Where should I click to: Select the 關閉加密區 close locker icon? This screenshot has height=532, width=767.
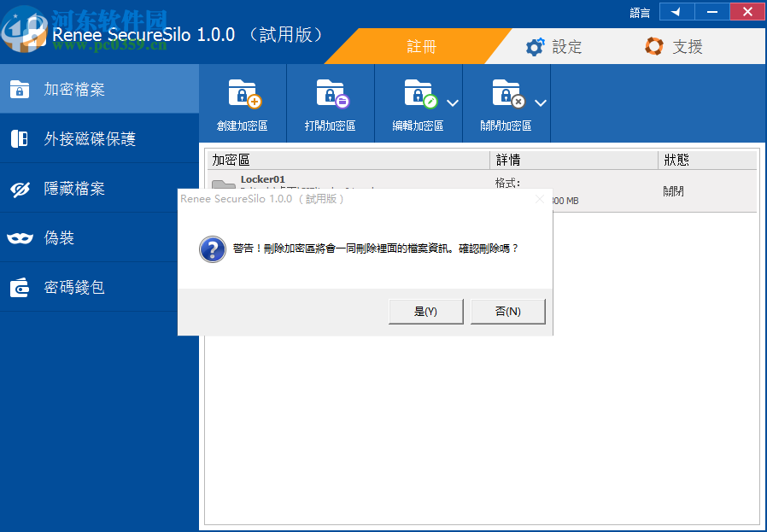click(507, 94)
